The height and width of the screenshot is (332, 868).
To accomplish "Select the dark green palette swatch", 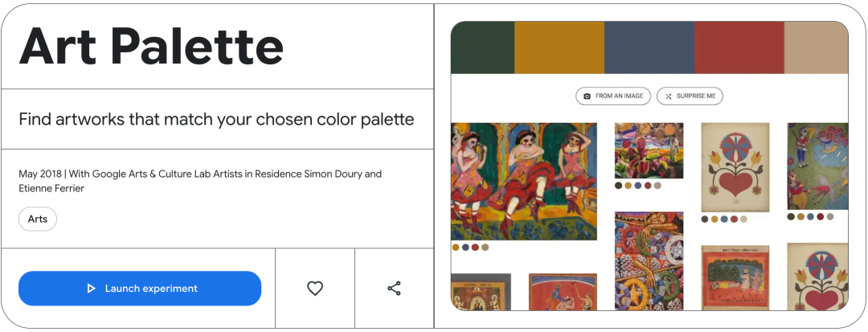I will [x=482, y=47].
